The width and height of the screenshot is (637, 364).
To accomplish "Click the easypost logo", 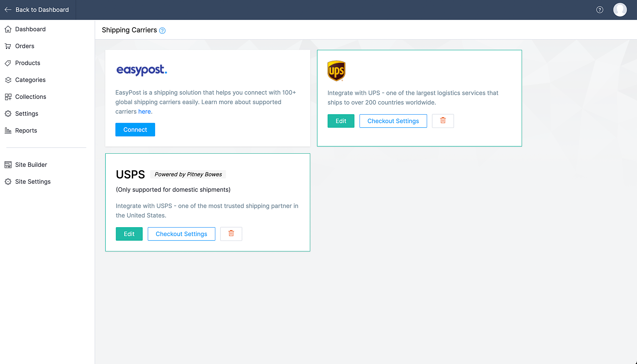I will [x=142, y=70].
